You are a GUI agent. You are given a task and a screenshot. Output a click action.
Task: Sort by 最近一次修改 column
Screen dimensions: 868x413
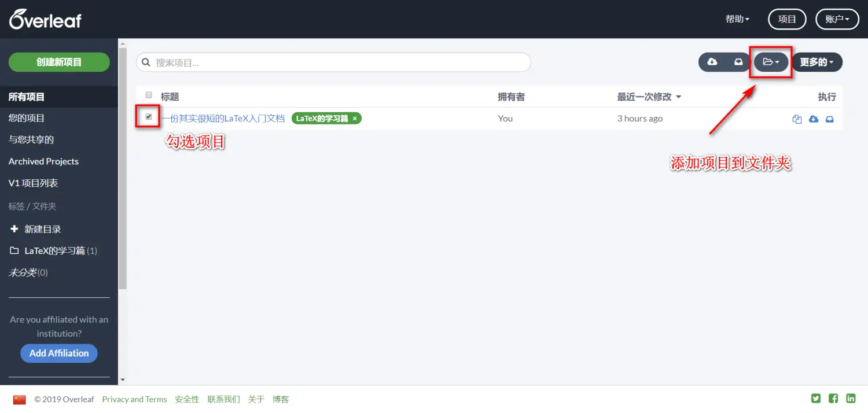tap(649, 97)
